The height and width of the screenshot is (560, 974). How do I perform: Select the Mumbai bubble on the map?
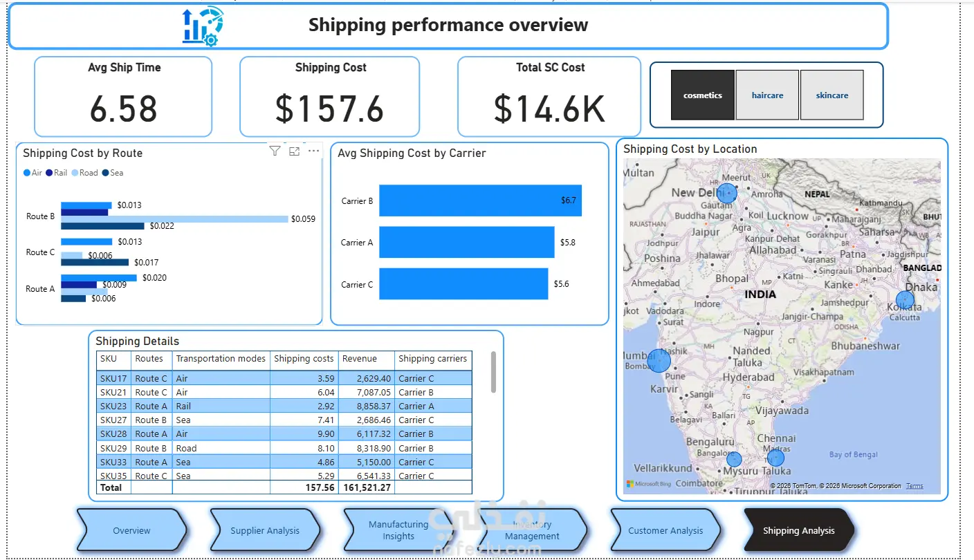[x=659, y=360]
